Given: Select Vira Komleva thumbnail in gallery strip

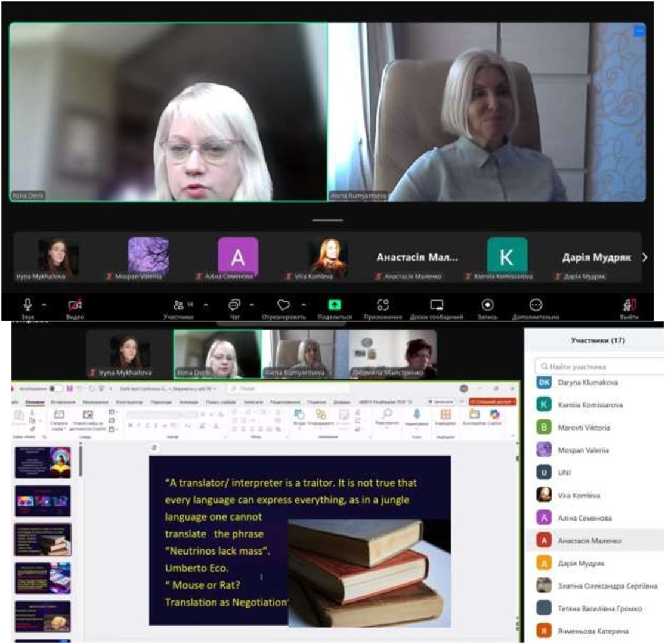Looking at the screenshot, I should 329,256.
